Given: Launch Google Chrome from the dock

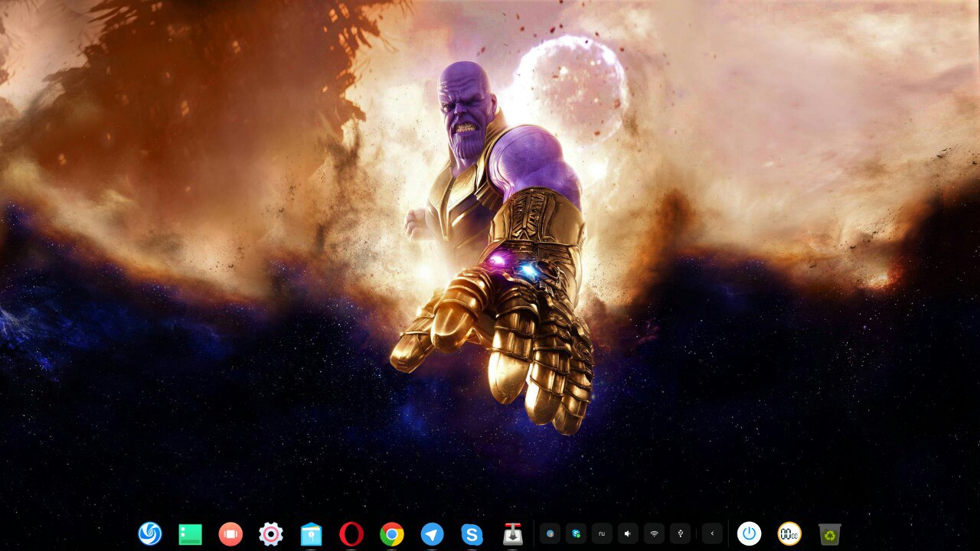Looking at the screenshot, I should 392,533.
